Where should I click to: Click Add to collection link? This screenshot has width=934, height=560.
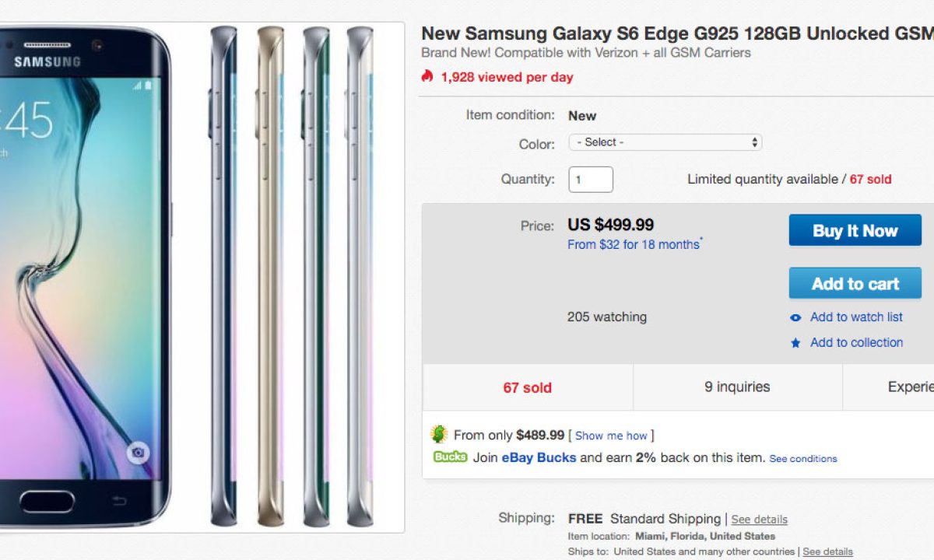856,342
